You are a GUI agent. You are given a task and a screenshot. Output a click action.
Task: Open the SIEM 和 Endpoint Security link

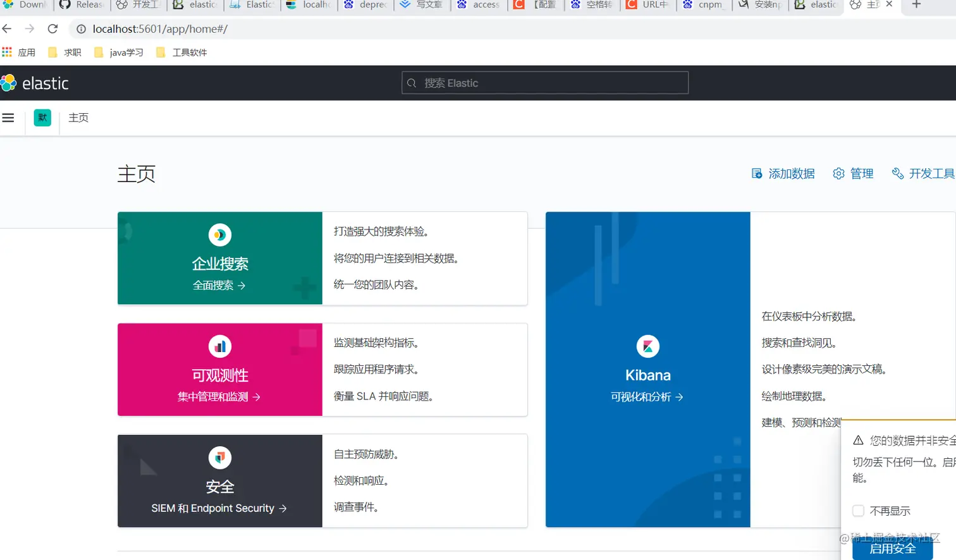pyautogui.click(x=219, y=508)
